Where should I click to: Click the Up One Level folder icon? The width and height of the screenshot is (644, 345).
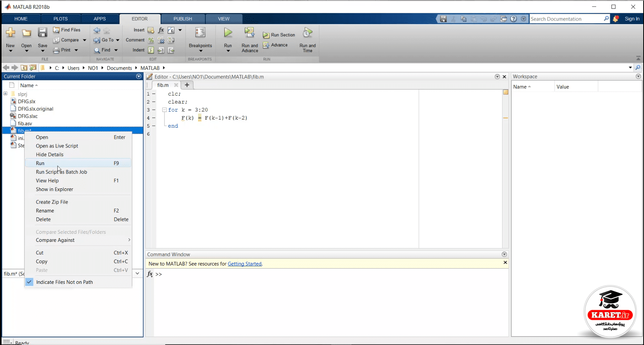tap(24, 68)
